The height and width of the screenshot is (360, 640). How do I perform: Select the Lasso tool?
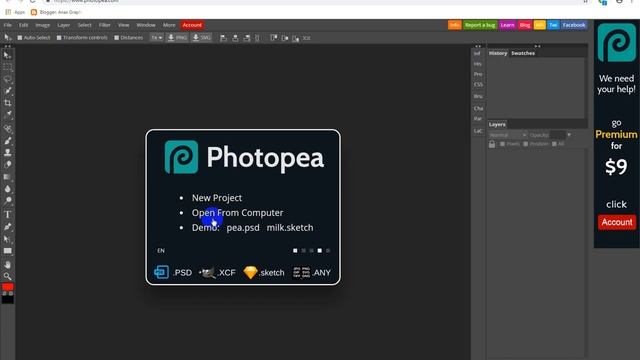click(x=7, y=79)
